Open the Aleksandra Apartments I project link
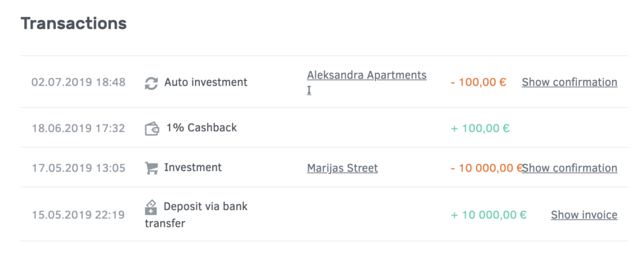Viewport: 644px width, 269px height. point(367,82)
